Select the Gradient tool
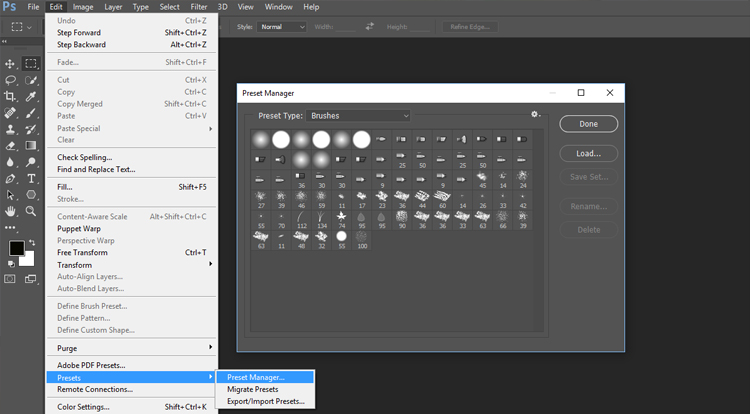750x414 pixels. click(x=31, y=146)
